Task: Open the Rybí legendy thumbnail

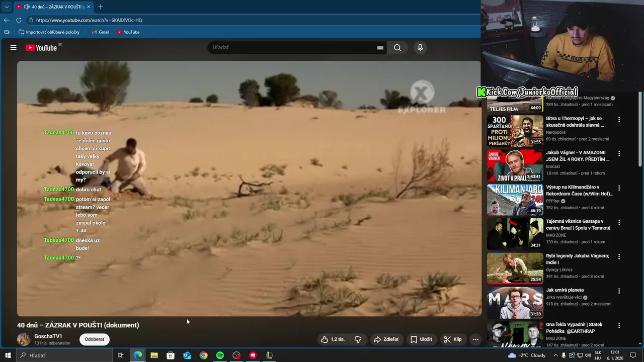Action: [515, 268]
